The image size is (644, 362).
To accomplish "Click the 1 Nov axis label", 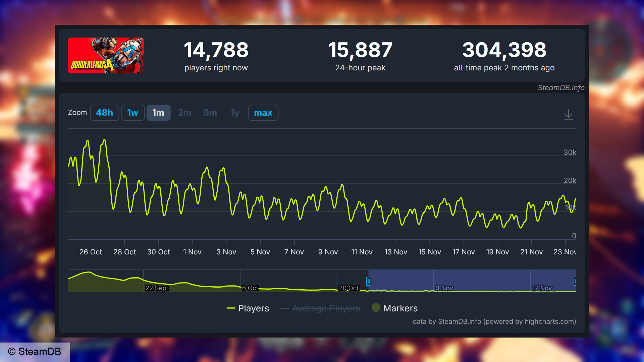I will pyautogui.click(x=192, y=252).
